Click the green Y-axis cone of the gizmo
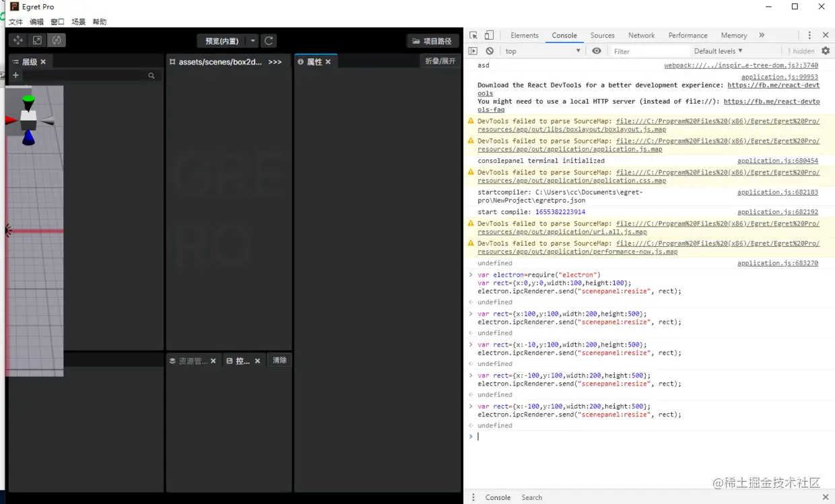 28,103
